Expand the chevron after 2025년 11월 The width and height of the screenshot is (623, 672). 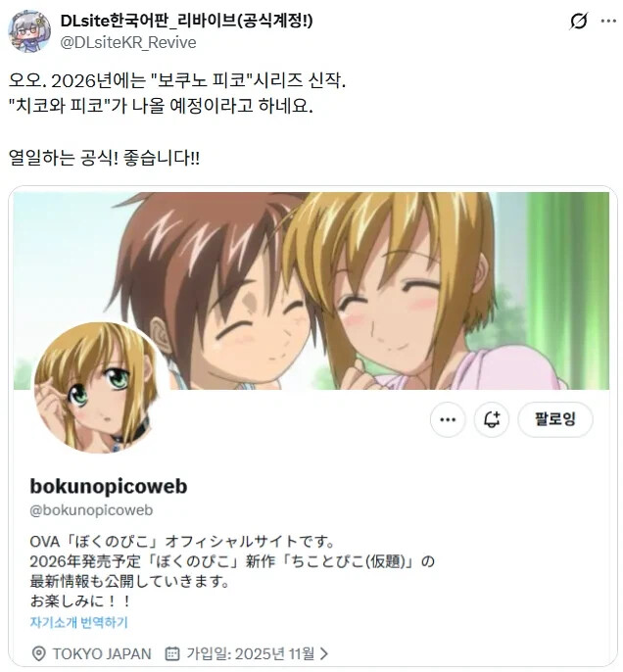click(x=324, y=653)
